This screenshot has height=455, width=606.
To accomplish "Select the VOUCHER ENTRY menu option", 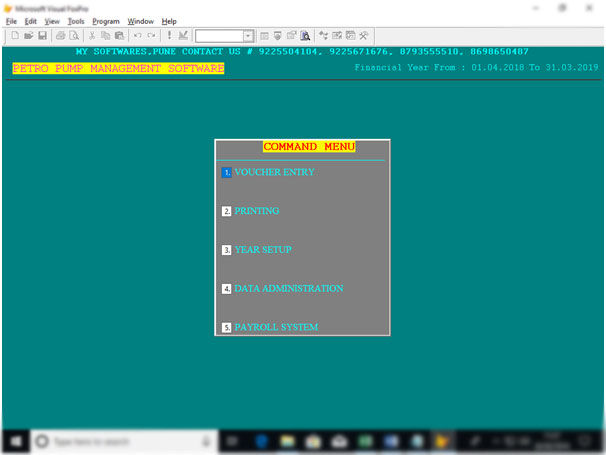I will coord(274,172).
